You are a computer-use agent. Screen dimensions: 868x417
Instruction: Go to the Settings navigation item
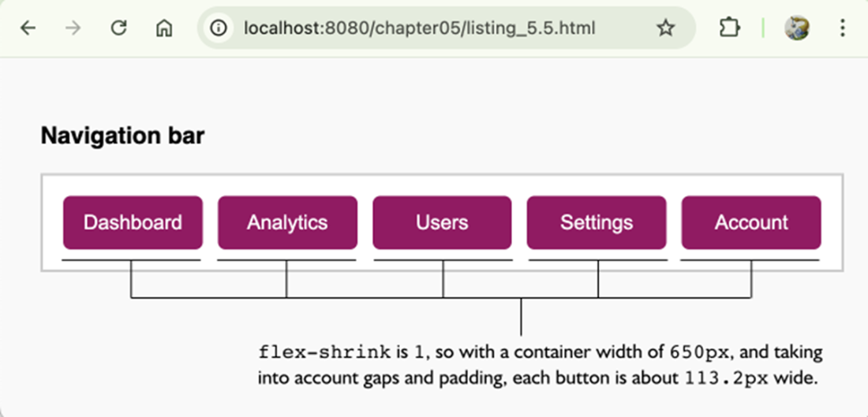tap(597, 222)
